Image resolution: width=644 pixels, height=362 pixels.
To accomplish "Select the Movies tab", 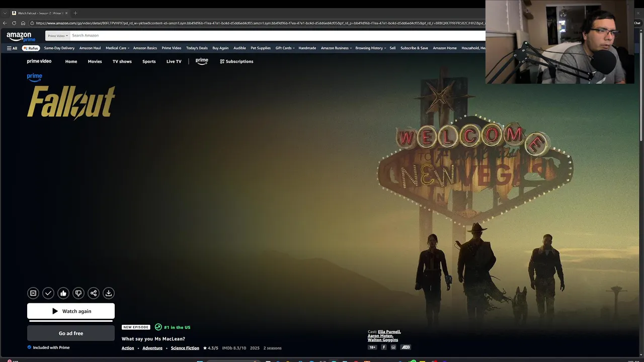I will click(95, 61).
